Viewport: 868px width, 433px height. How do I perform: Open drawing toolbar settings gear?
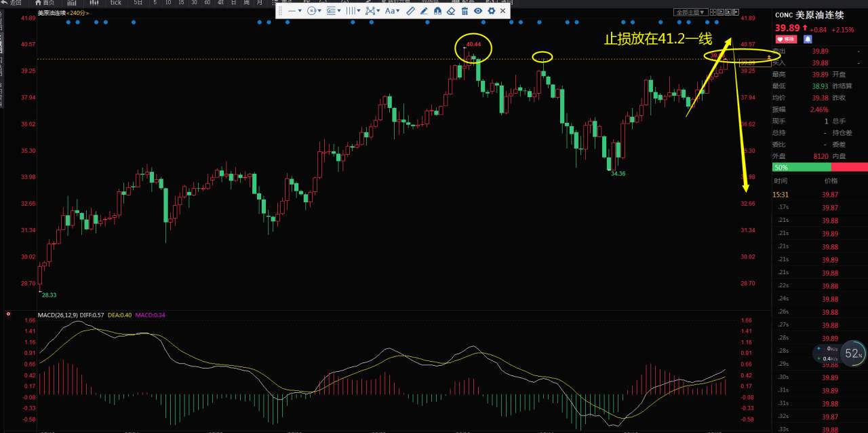(492, 11)
